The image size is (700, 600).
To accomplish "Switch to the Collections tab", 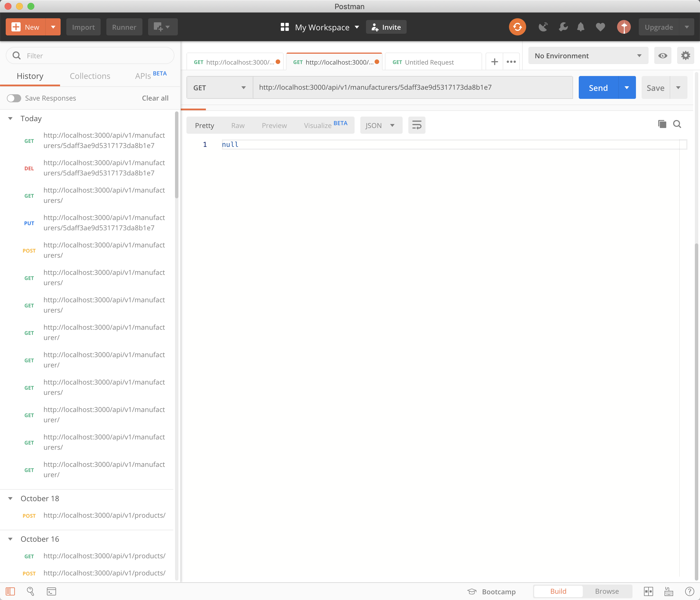I will click(x=90, y=76).
